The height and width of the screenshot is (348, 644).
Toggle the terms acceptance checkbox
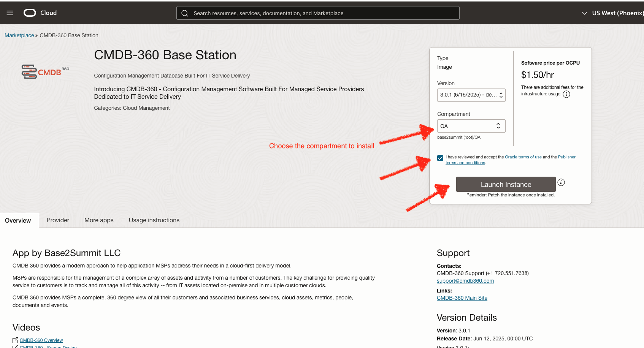pyautogui.click(x=440, y=158)
